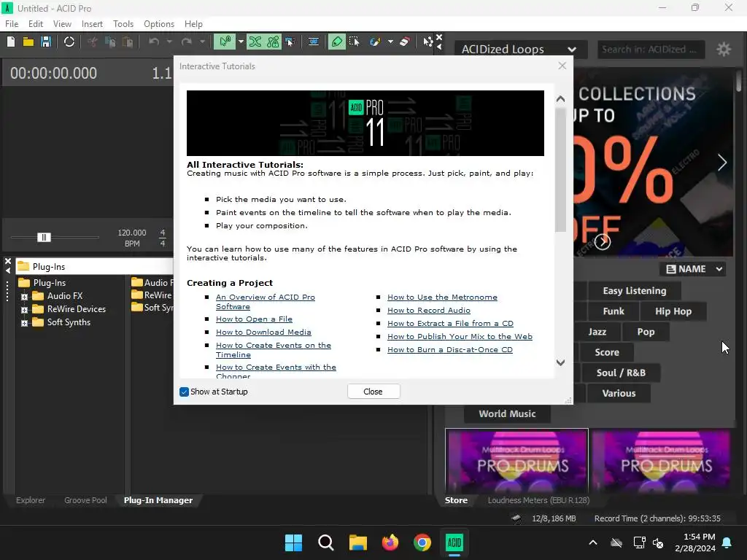747x560 pixels.
Task: Open the View menu
Action: [x=62, y=24]
